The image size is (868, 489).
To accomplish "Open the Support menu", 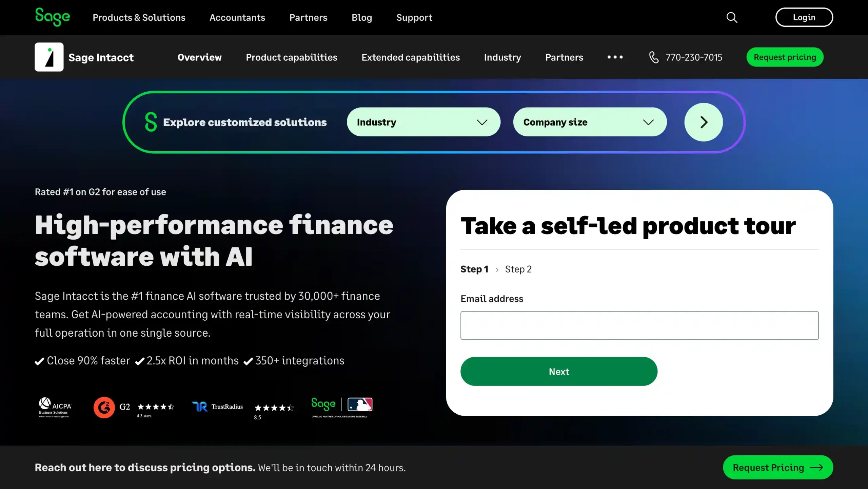I will (414, 17).
